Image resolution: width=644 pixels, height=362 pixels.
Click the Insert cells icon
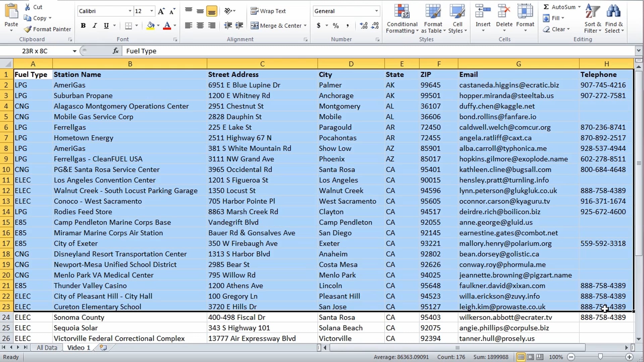pyautogui.click(x=483, y=12)
